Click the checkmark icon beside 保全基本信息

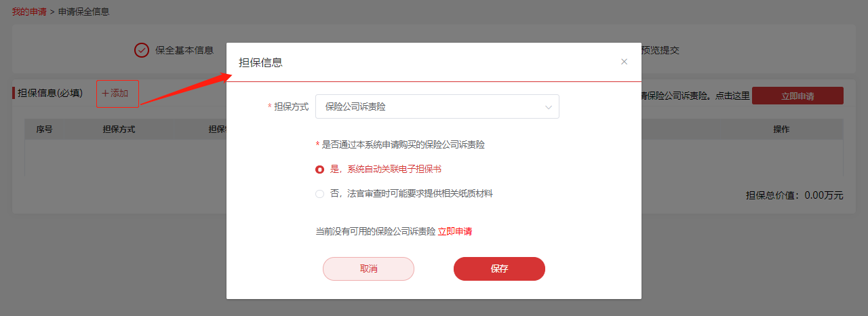pos(142,50)
